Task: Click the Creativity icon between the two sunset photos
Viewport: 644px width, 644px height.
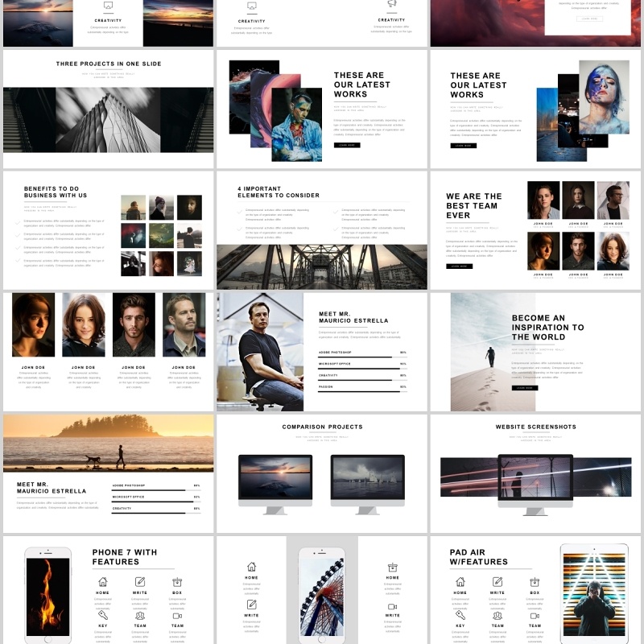Action: (108, 6)
